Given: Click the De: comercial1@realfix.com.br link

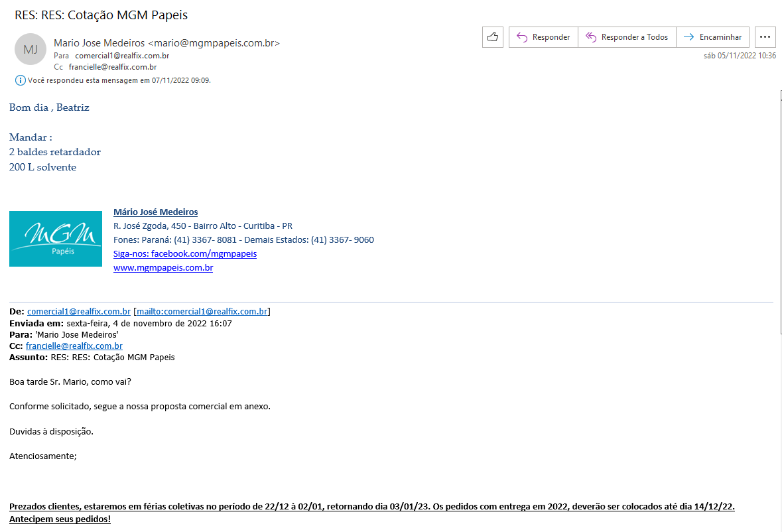Looking at the screenshot, I should (79, 311).
